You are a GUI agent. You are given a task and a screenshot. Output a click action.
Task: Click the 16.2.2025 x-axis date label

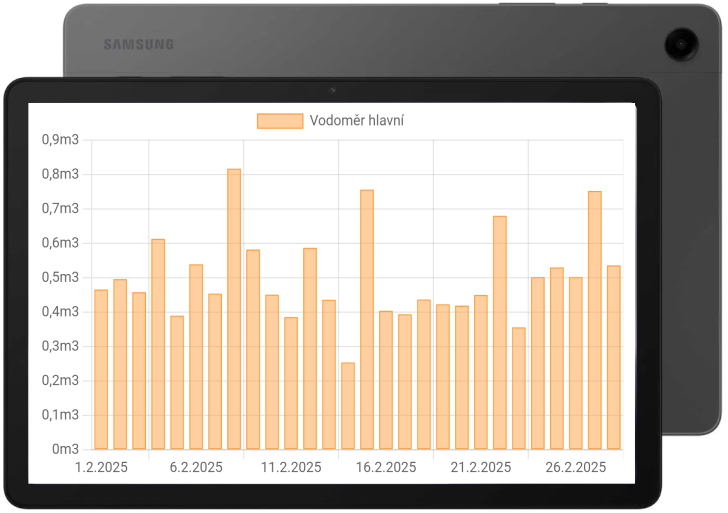coord(386,467)
